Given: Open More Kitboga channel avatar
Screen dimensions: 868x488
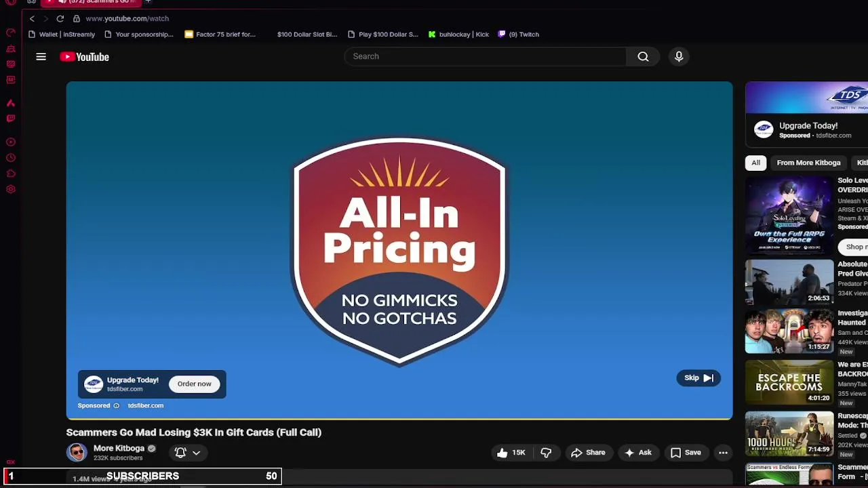Looking at the screenshot, I should 77,452.
